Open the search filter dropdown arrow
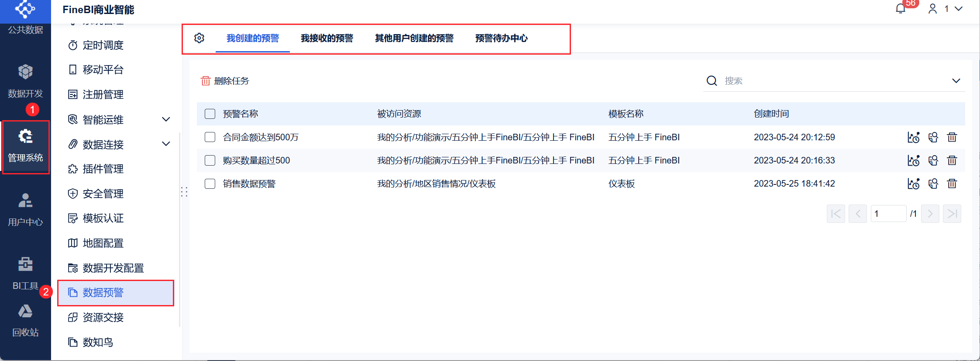Screen dimensions: 980x361 coord(956,81)
